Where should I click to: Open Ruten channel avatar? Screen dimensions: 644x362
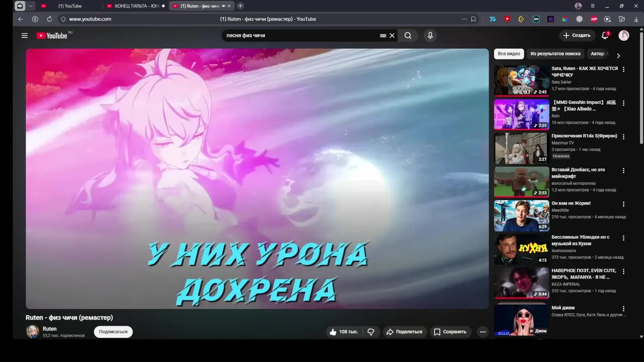(33, 331)
